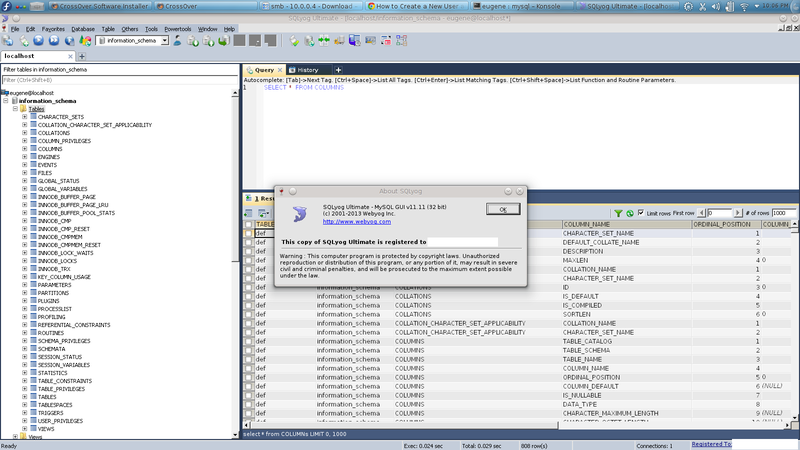The height and width of the screenshot is (450, 800).
Task: Click the refresh result icon
Action: tap(630, 213)
